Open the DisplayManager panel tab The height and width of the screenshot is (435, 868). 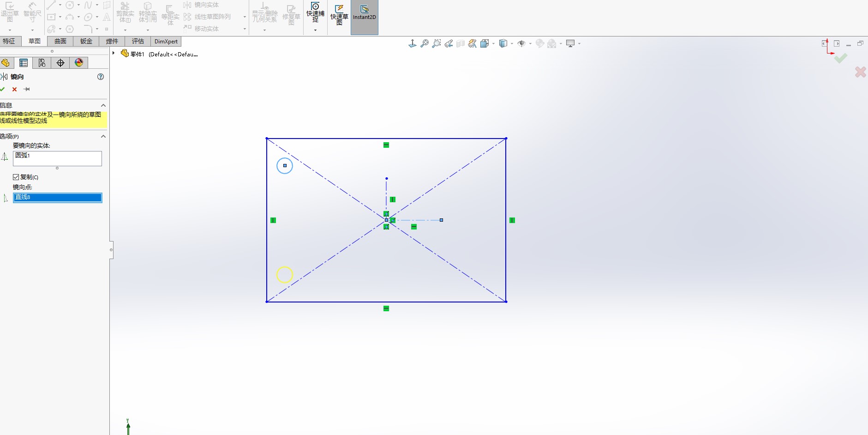tap(79, 63)
